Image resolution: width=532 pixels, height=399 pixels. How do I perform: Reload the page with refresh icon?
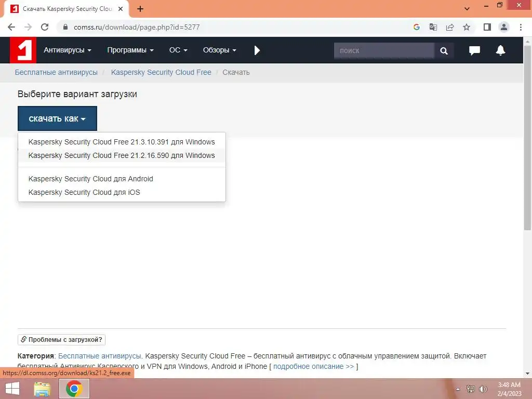[x=45, y=27]
